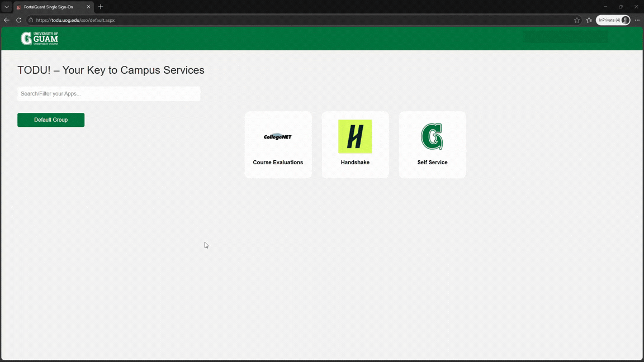Image resolution: width=644 pixels, height=362 pixels.
Task: Open Self Service using the green G icon
Action: [x=432, y=136]
